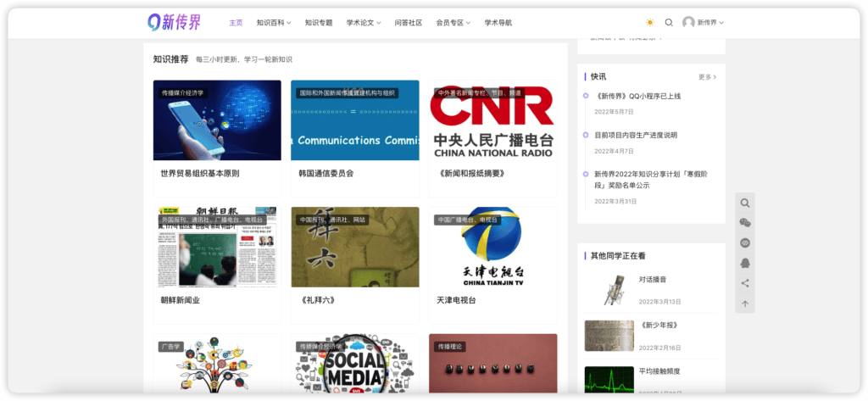Toggle the sun light/dark theme icon
The height and width of the screenshot is (401, 868).
tap(650, 23)
